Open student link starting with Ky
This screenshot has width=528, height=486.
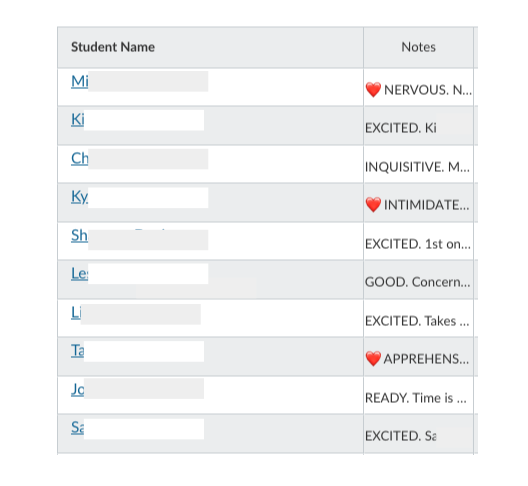click(x=80, y=197)
